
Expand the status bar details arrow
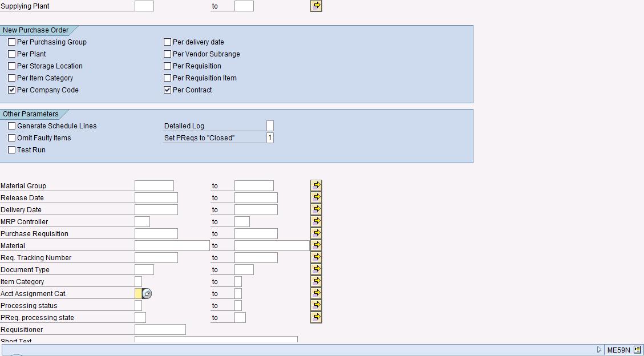click(x=600, y=349)
